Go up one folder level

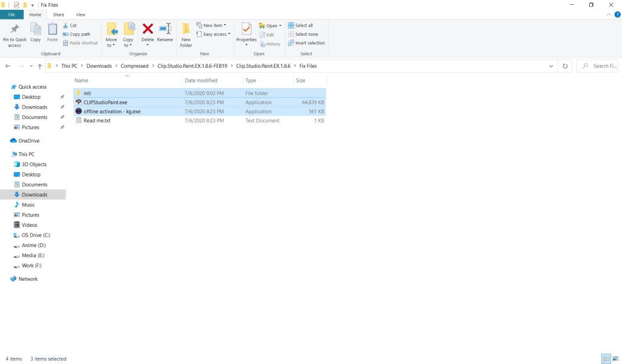pos(39,66)
